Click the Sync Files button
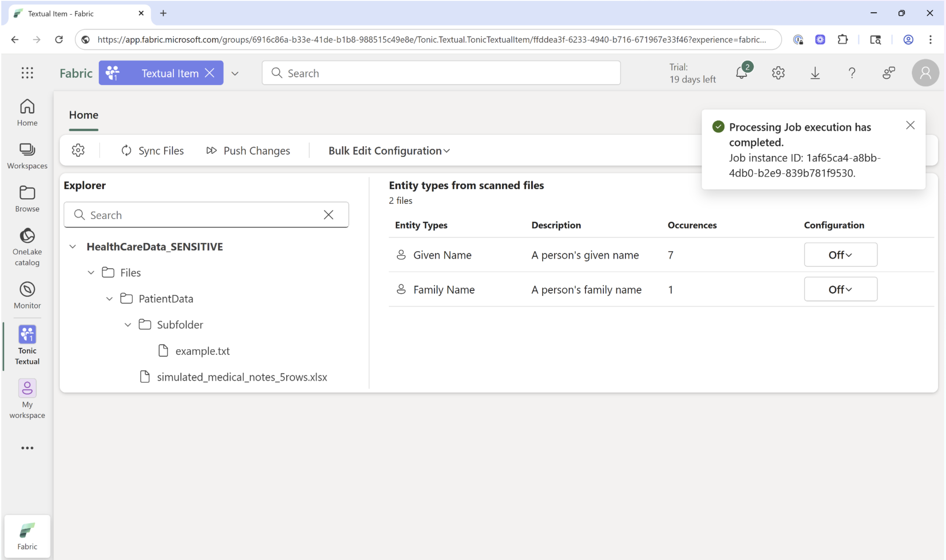The image size is (946, 560). (x=153, y=151)
